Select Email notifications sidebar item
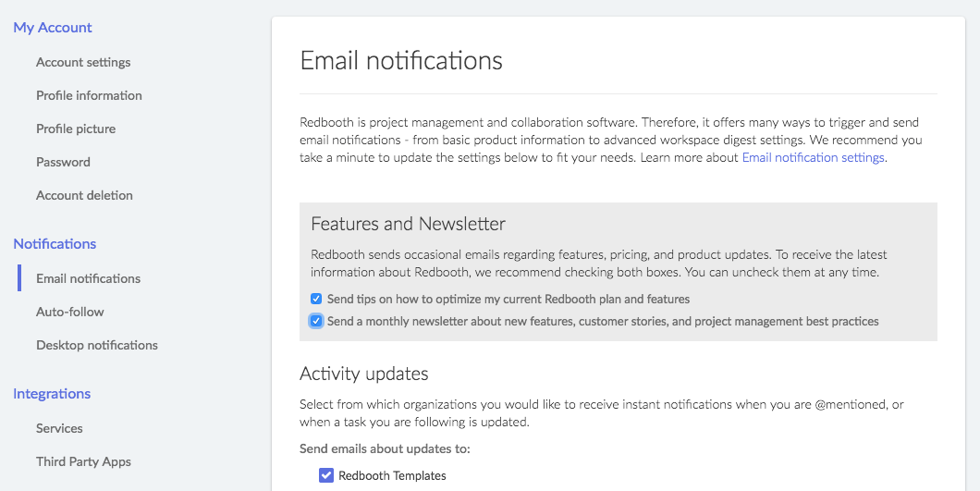The width and height of the screenshot is (980, 491). point(88,278)
